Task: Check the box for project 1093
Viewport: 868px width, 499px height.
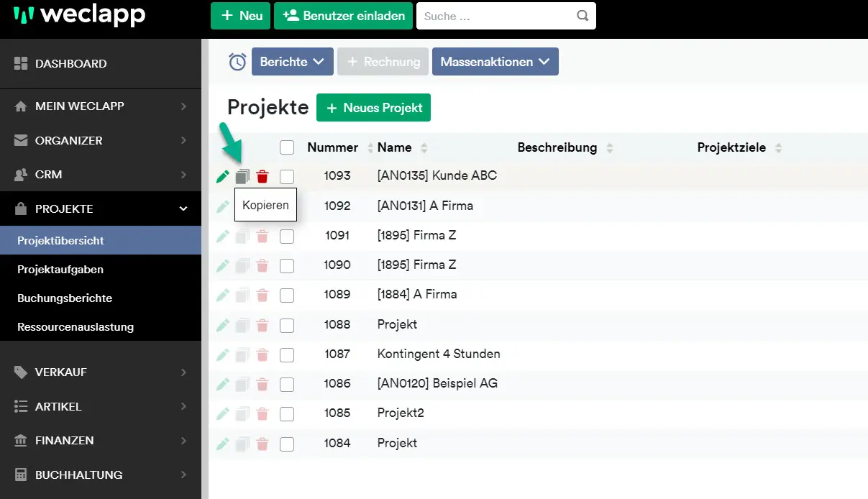Action: point(287,176)
